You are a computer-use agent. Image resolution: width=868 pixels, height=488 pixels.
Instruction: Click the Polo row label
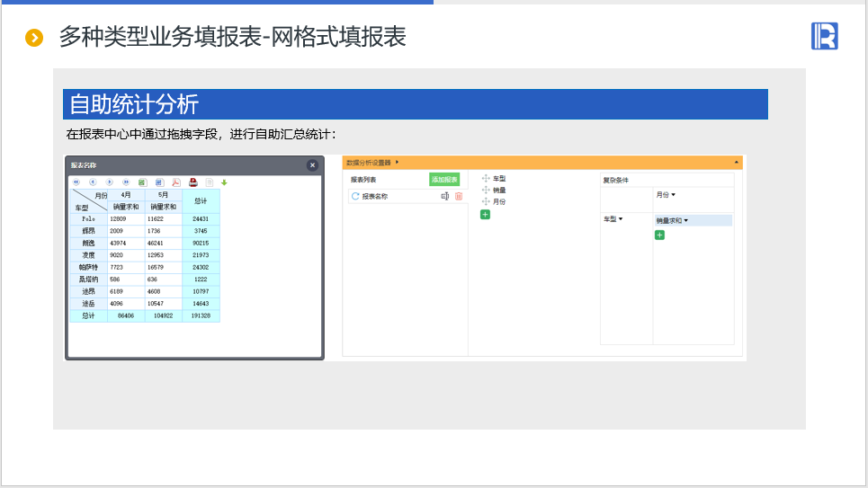(88, 218)
